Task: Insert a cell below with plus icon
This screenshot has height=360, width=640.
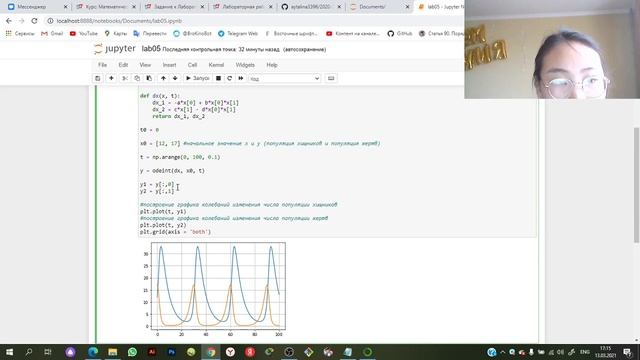Action: (111, 78)
